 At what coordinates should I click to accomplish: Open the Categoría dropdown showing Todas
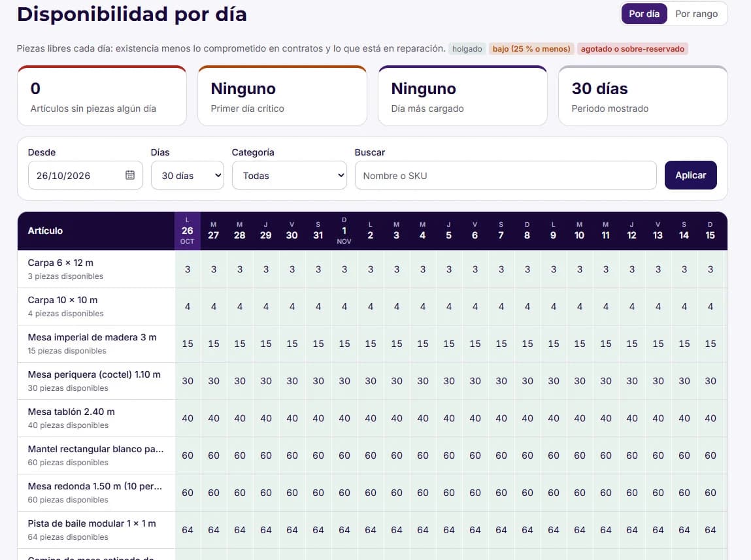click(290, 175)
